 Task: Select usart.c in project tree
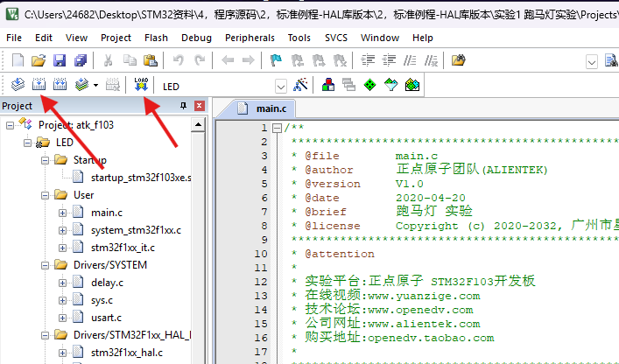click(x=106, y=318)
